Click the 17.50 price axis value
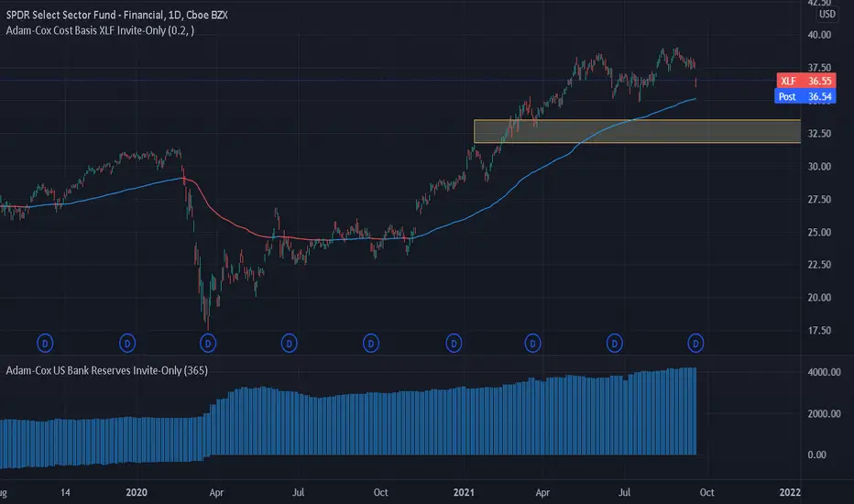Screen dimensions: 854x504 pos(819,330)
